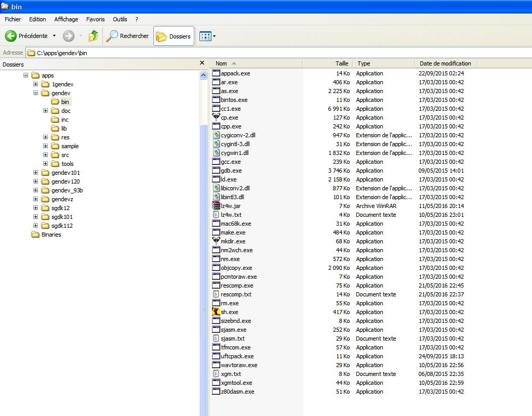Select the cygwin1.dll file icon
Screen dimensions: 532x416
pyautogui.click(x=217, y=153)
